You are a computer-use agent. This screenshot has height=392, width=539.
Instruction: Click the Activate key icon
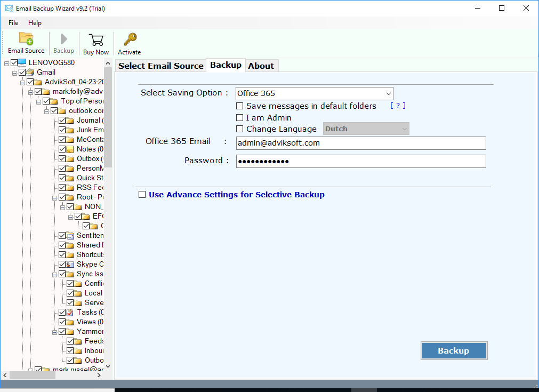(x=130, y=39)
